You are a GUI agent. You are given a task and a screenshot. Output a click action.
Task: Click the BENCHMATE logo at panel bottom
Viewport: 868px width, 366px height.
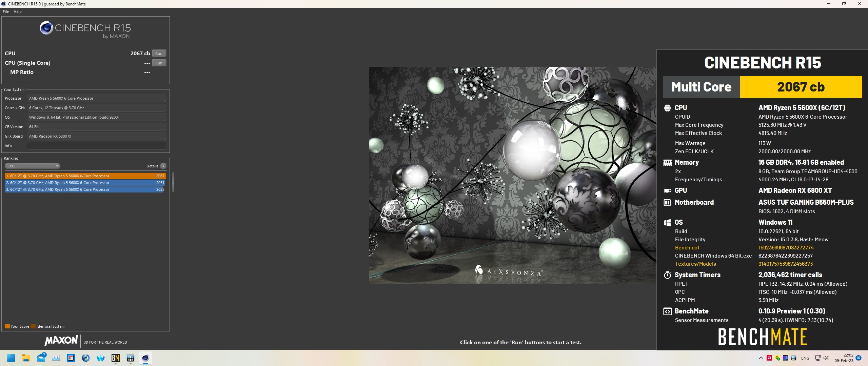tap(762, 337)
